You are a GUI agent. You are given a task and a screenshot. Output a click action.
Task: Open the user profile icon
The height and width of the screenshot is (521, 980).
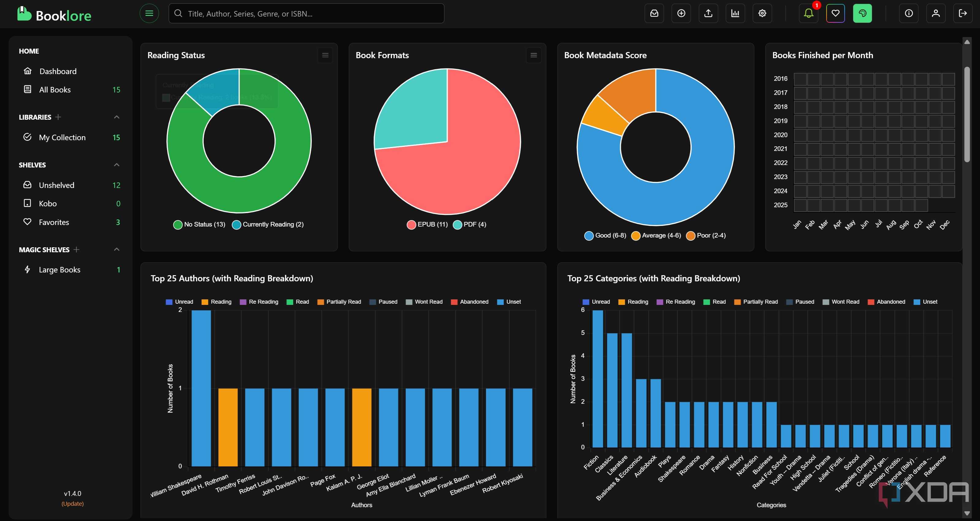pos(936,13)
